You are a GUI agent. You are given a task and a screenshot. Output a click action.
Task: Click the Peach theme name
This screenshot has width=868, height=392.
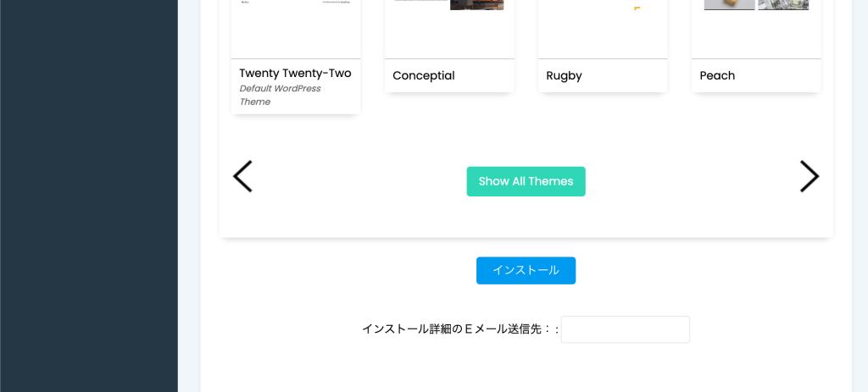(x=717, y=75)
